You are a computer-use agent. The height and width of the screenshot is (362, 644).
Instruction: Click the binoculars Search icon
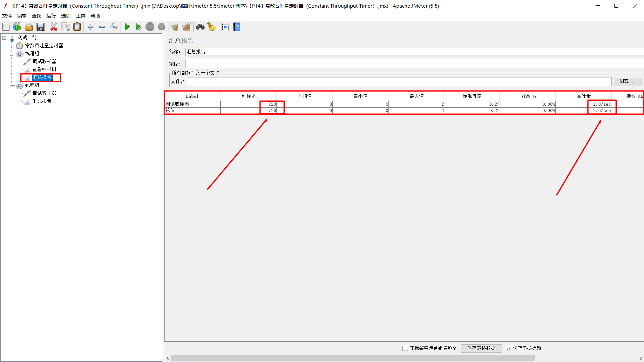(200, 27)
